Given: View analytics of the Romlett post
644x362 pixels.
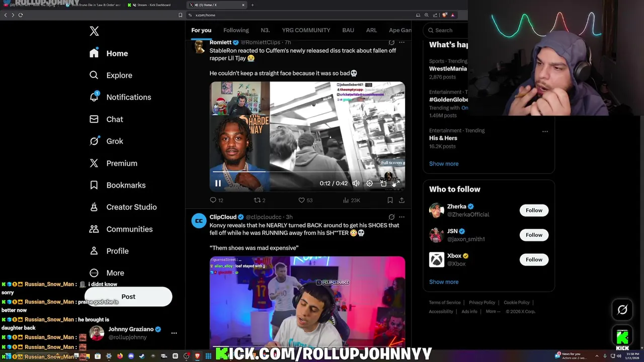Looking at the screenshot, I should point(351,200).
